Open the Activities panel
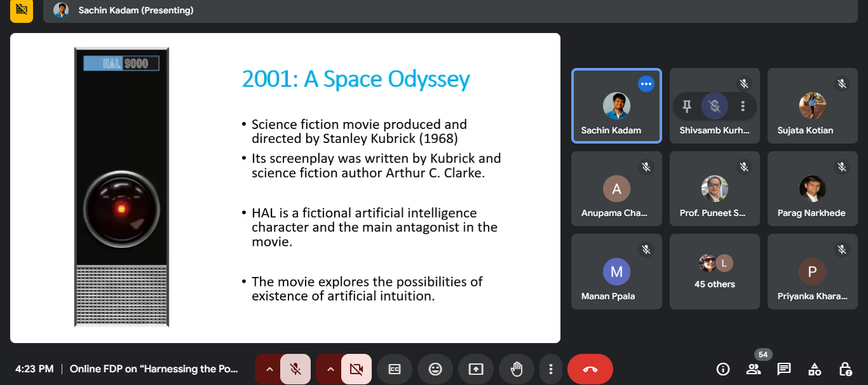868x385 pixels. tap(815, 369)
